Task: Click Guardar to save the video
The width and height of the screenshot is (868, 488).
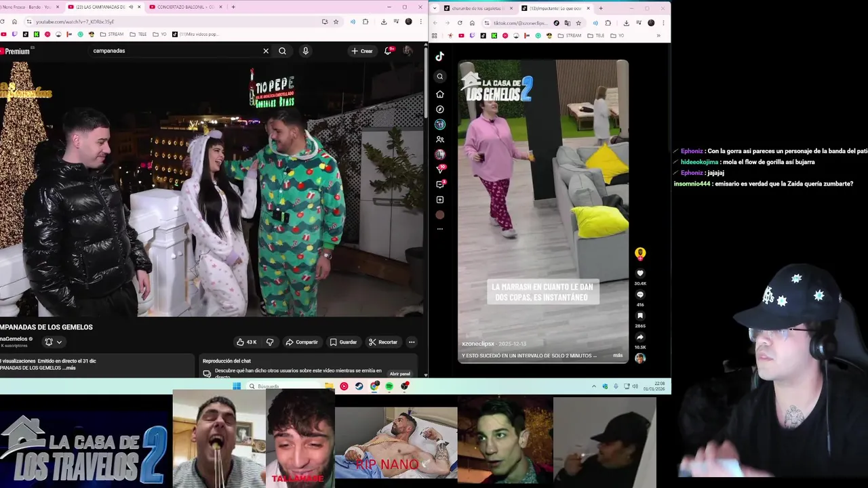Action: [343, 342]
